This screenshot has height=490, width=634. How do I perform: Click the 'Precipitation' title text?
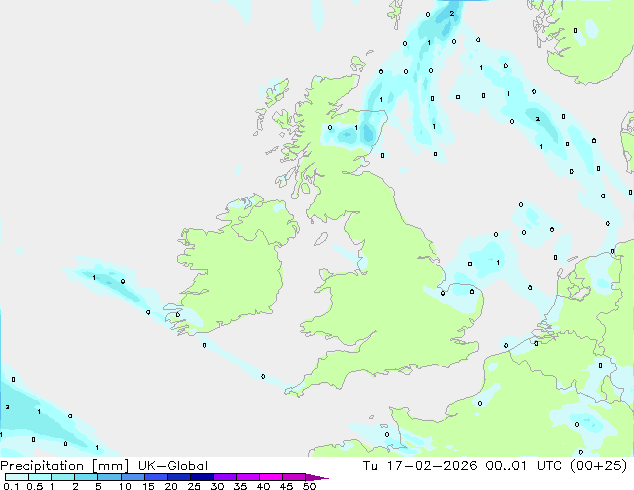click(x=42, y=466)
